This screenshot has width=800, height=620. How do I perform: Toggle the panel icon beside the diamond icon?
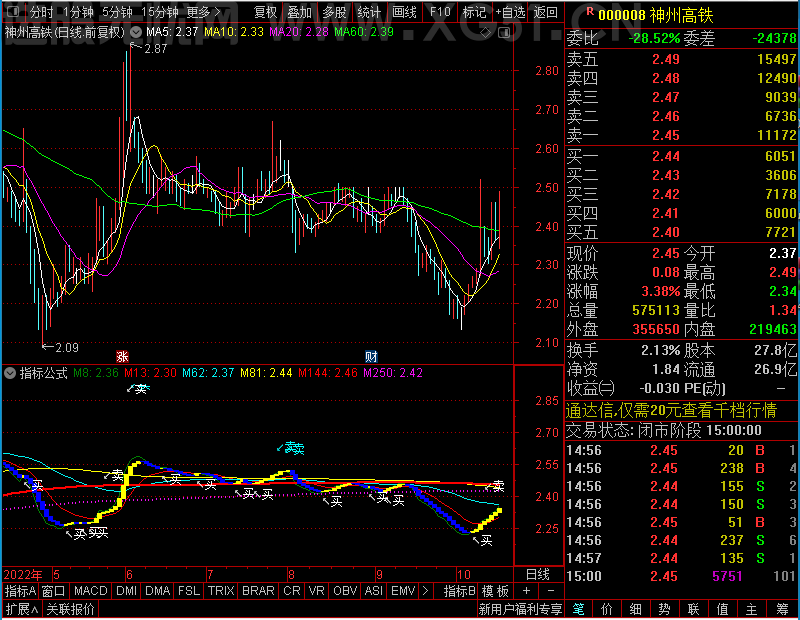pyautogui.click(x=504, y=33)
